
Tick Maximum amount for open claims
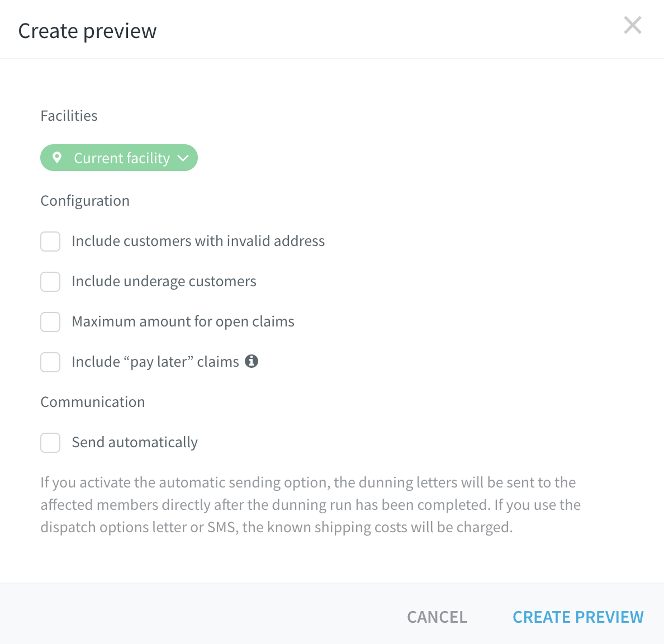pos(50,322)
